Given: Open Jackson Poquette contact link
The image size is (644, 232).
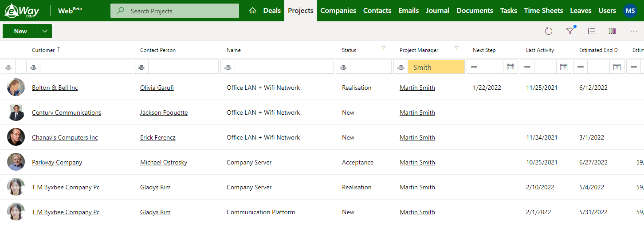Looking at the screenshot, I should tap(164, 112).
